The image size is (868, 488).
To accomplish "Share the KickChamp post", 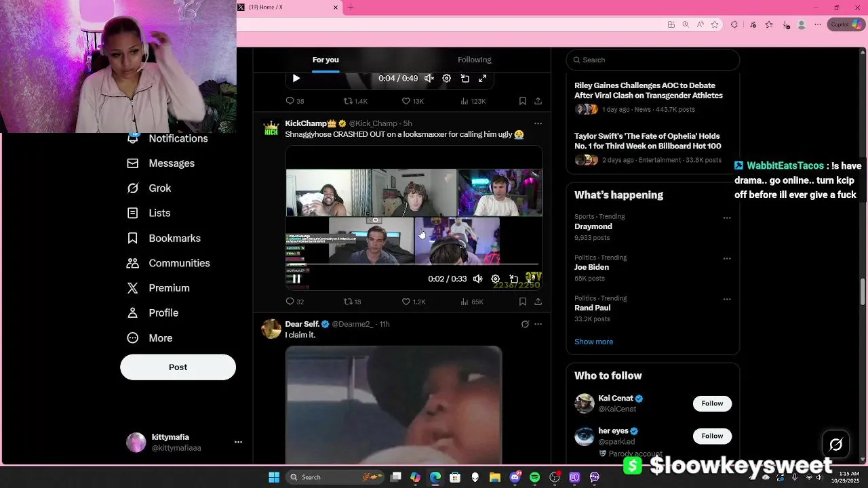I will 538,302.
